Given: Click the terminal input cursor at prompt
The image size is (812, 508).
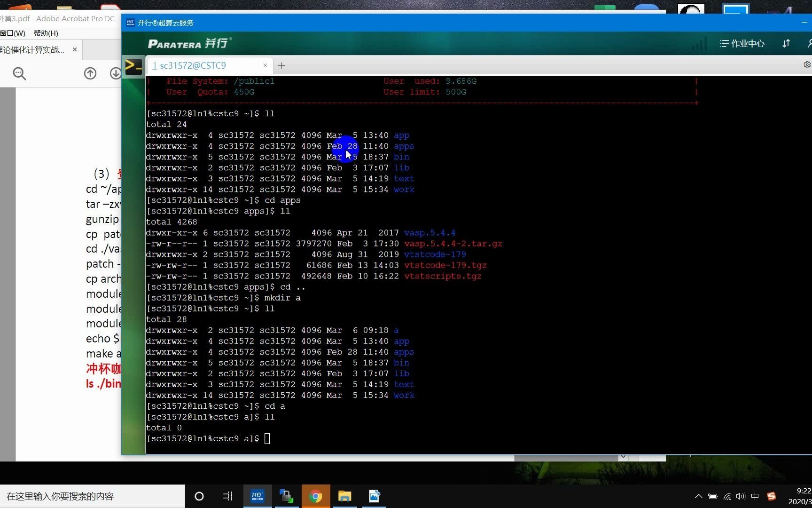Looking at the screenshot, I should click(267, 439).
